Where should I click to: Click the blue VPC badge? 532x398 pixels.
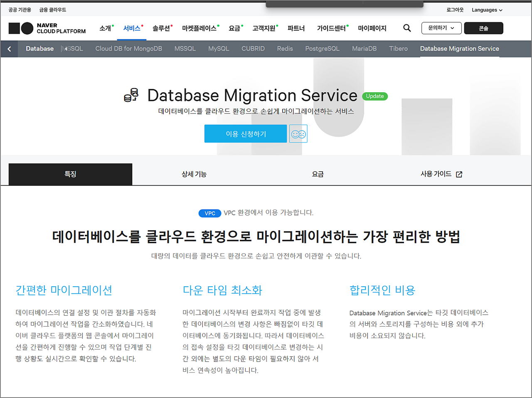pos(210,213)
